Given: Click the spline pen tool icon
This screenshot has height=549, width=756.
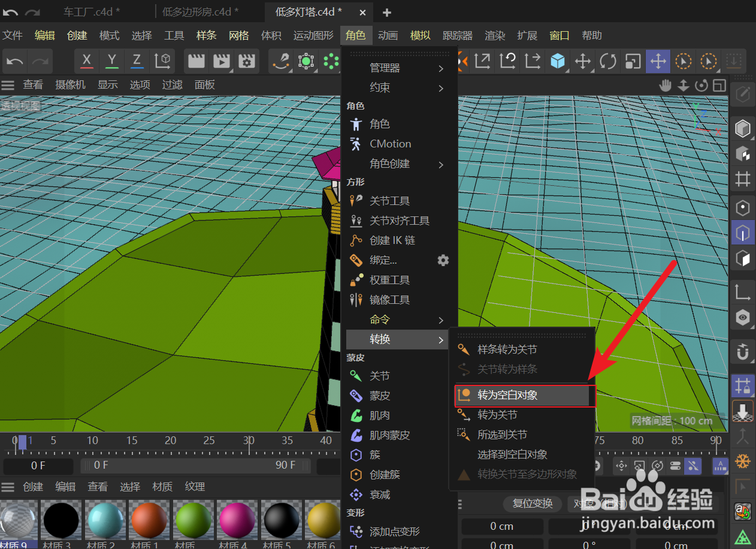Looking at the screenshot, I should coord(280,61).
